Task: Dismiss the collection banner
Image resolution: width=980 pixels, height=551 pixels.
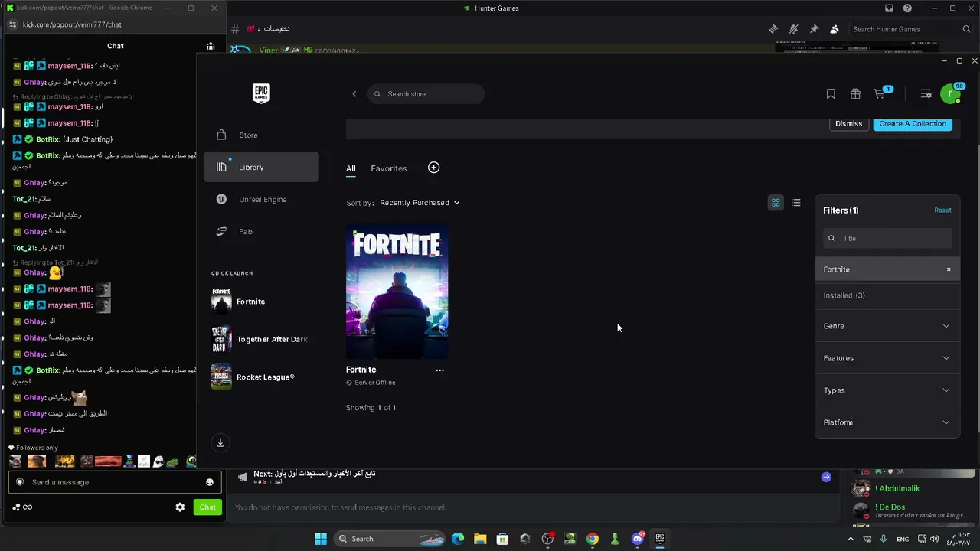Action: 848,124
